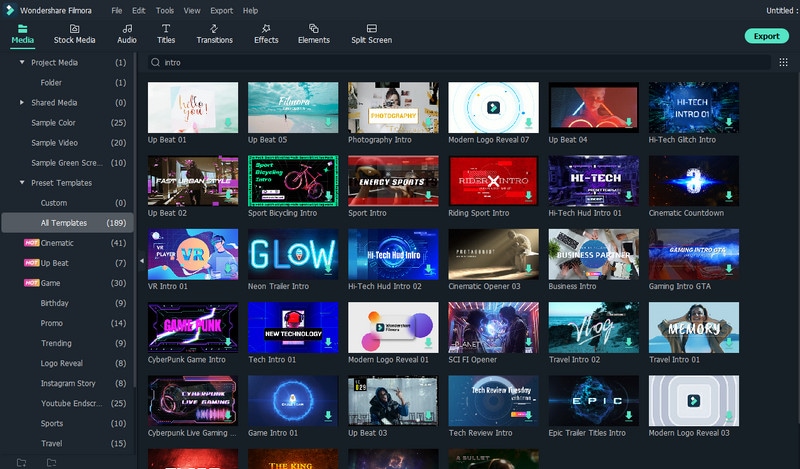Collapse the left panel with arrow handle
This screenshot has width=800, height=469.
[x=141, y=261]
